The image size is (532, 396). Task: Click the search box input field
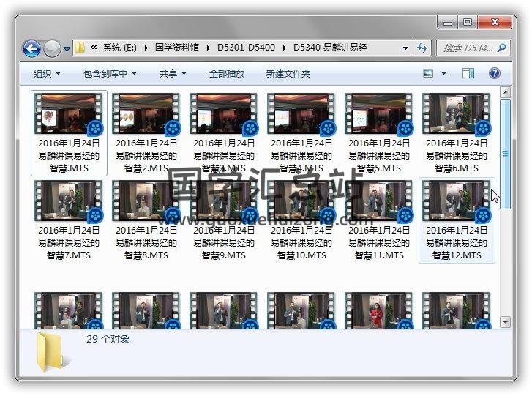tap(467, 48)
